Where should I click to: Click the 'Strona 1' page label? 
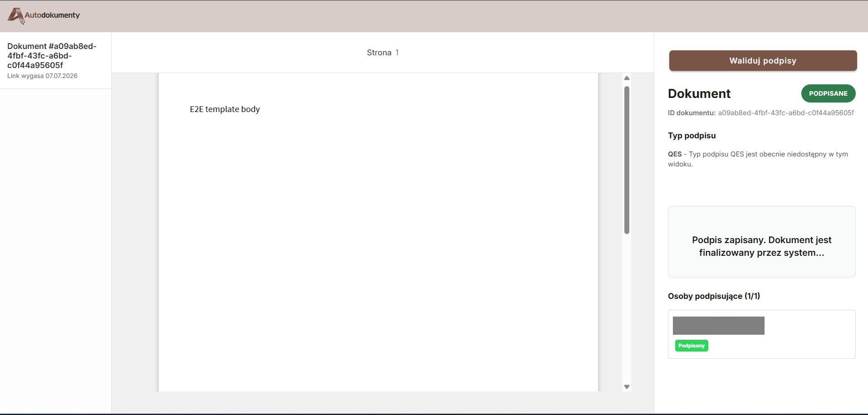point(383,53)
